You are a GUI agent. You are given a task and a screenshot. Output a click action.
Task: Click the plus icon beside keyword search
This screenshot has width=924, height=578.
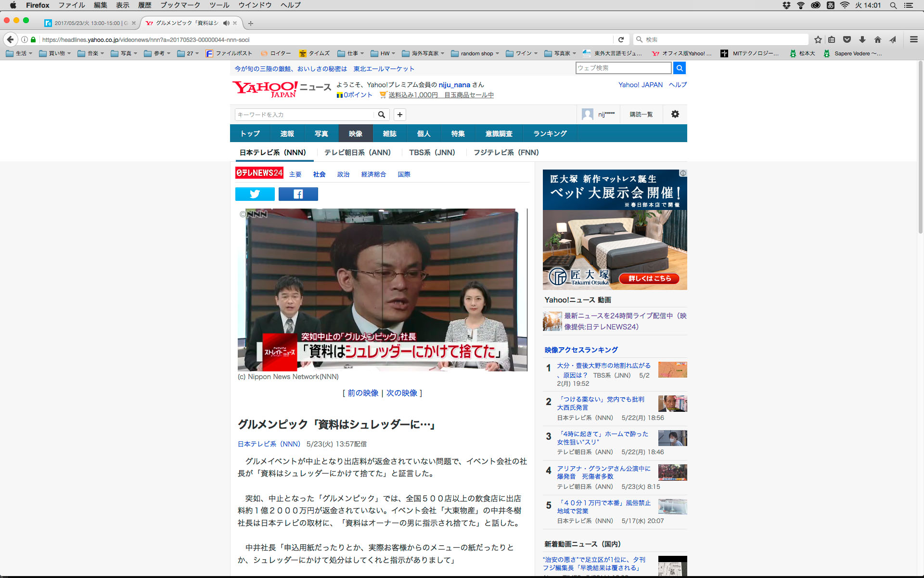pos(399,115)
